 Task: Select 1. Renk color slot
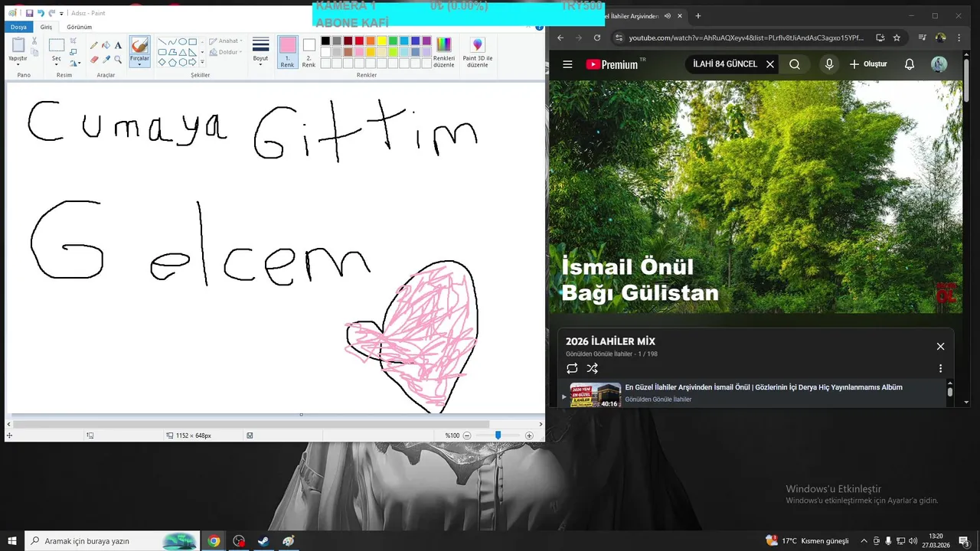click(287, 52)
